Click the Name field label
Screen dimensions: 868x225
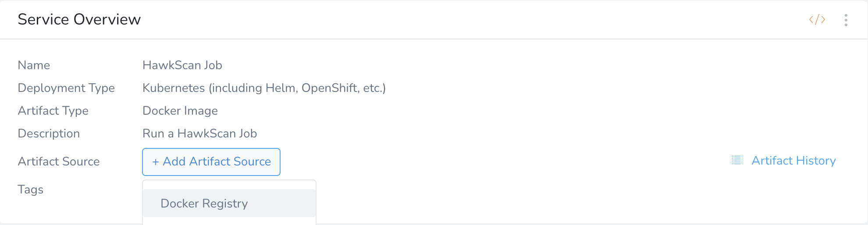[x=34, y=65]
